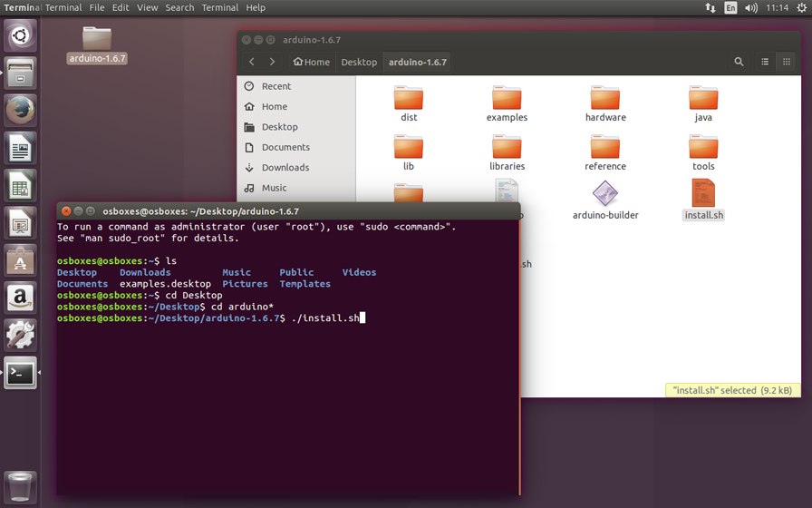Click the terminal window title bar

[288, 211]
